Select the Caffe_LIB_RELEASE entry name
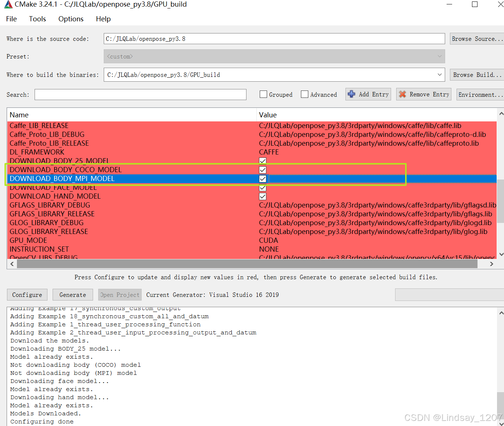 pos(39,125)
